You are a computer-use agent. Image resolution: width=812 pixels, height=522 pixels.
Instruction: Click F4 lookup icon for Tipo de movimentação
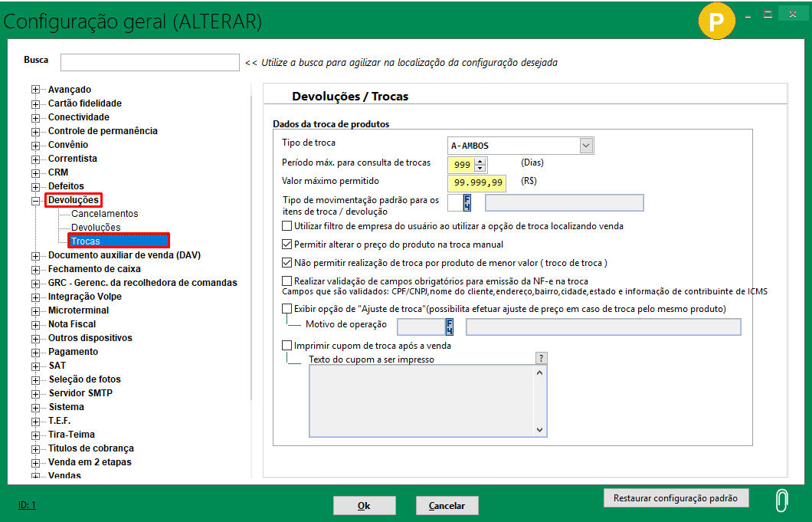tap(467, 202)
